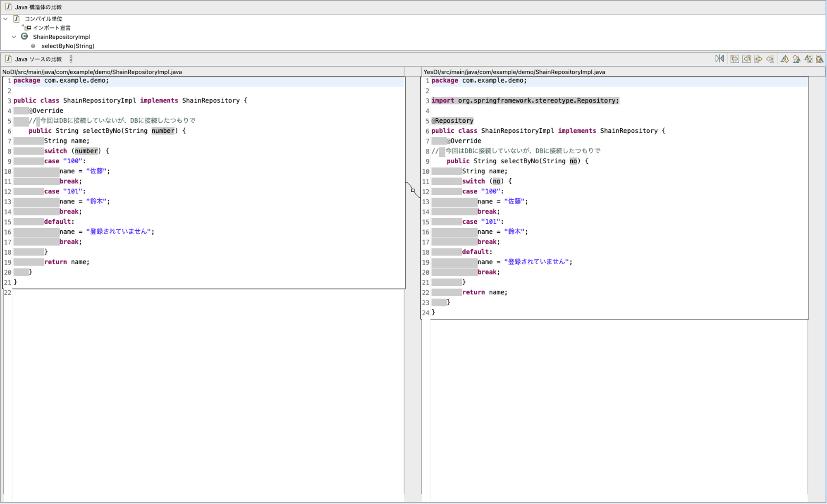Copy current change from right to left
This screenshot has width=827, height=504.
coord(770,59)
